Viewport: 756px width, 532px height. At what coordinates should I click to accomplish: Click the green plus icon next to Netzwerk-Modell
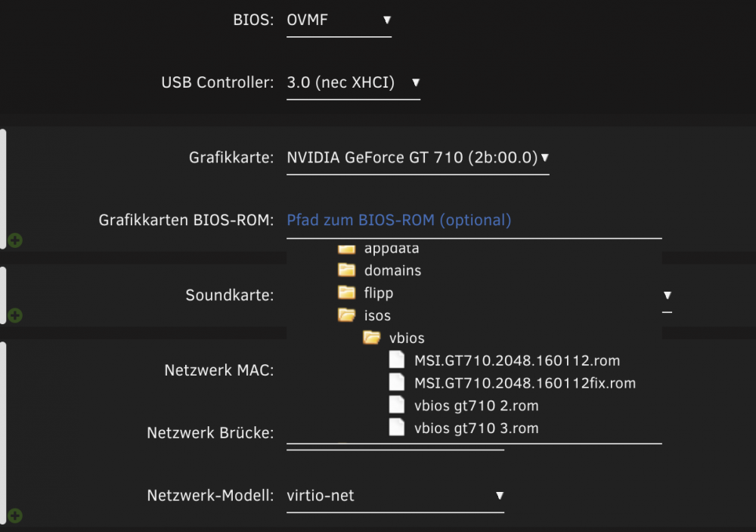[15, 515]
